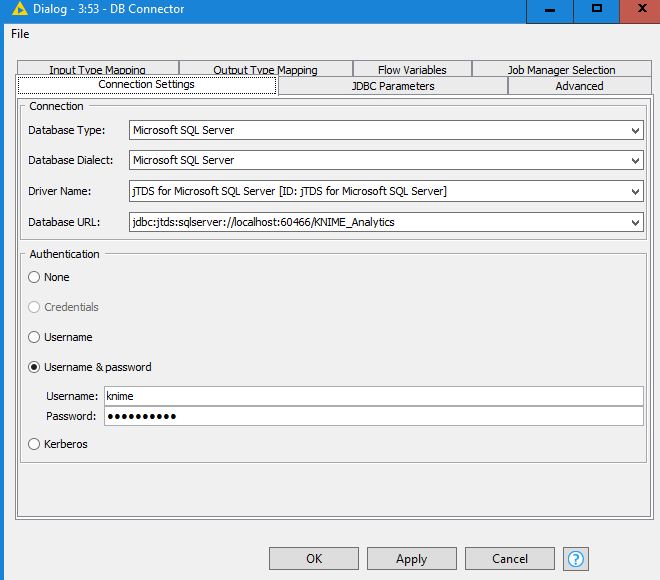The width and height of the screenshot is (660, 580).
Task: Click into the Password field
Action: tap(374, 416)
